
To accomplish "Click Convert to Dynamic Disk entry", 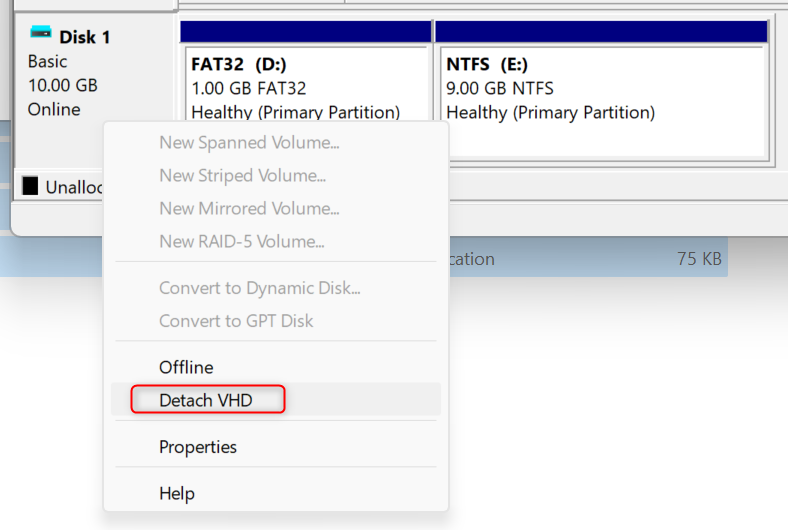I will 259,288.
